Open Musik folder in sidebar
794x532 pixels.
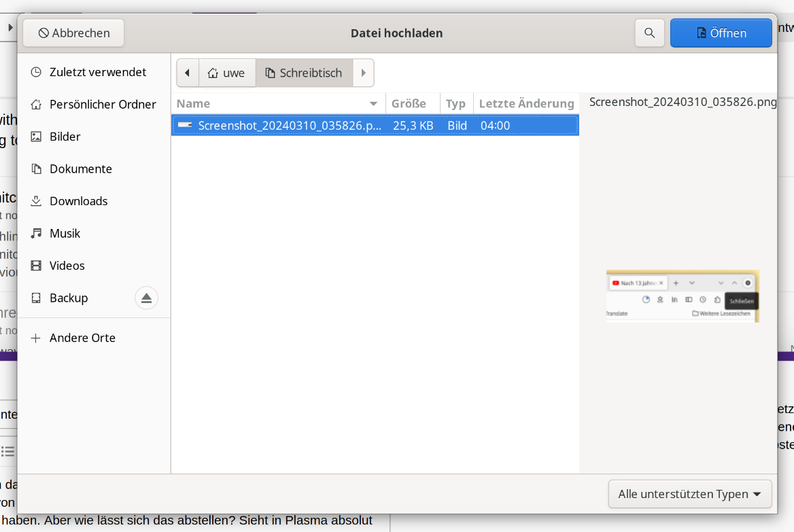pyautogui.click(x=94, y=233)
